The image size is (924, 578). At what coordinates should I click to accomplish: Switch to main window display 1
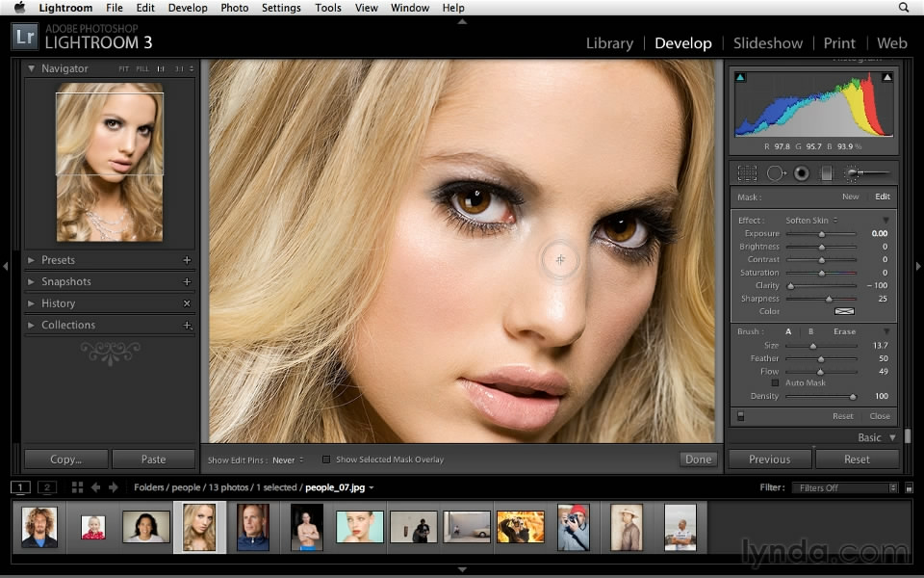coord(20,487)
